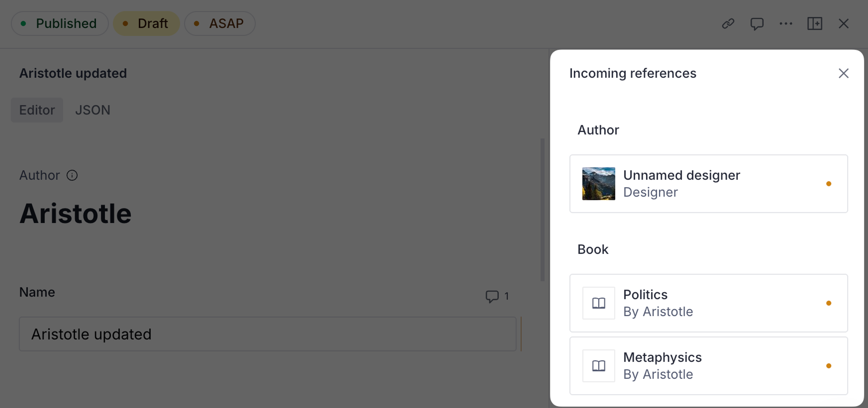Image resolution: width=868 pixels, height=408 pixels.
Task: Click the info icon beside Author
Action: tap(72, 175)
